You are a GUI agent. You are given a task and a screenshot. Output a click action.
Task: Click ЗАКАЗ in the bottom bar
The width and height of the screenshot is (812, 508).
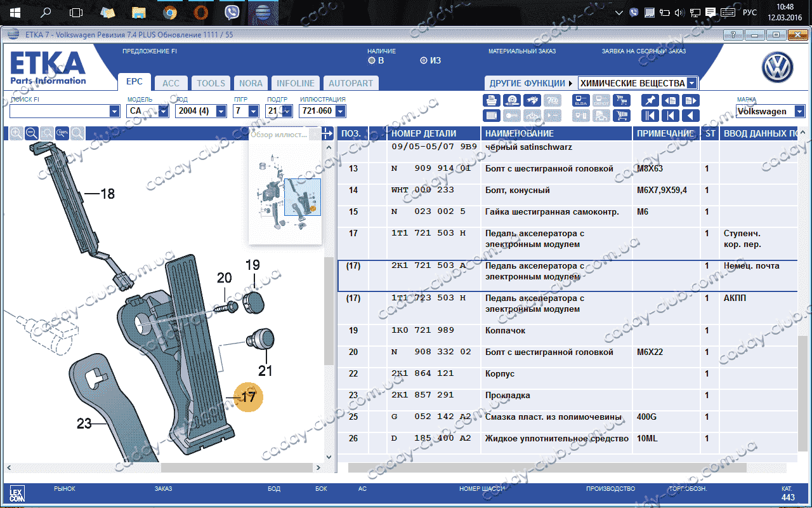click(x=163, y=489)
